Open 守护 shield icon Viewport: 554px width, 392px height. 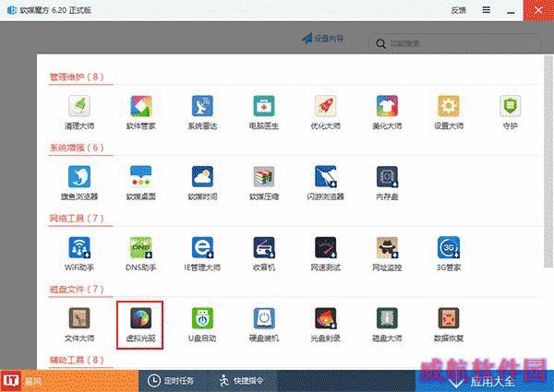[511, 106]
